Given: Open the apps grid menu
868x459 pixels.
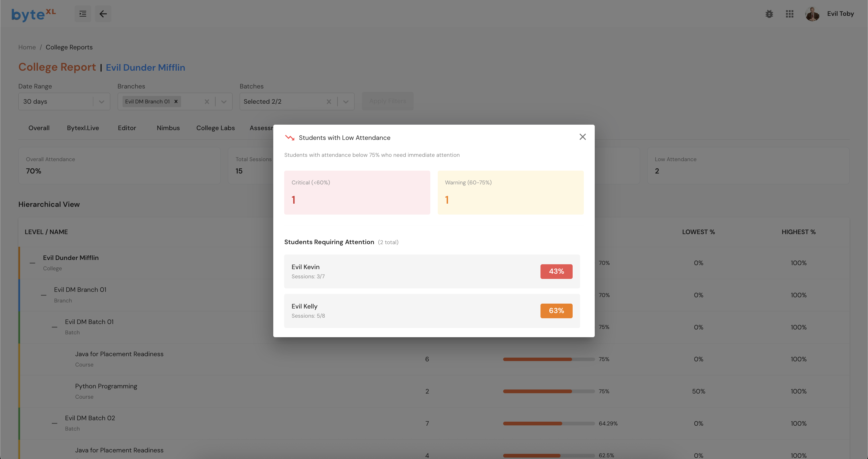Looking at the screenshot, I should click(789, 14).
